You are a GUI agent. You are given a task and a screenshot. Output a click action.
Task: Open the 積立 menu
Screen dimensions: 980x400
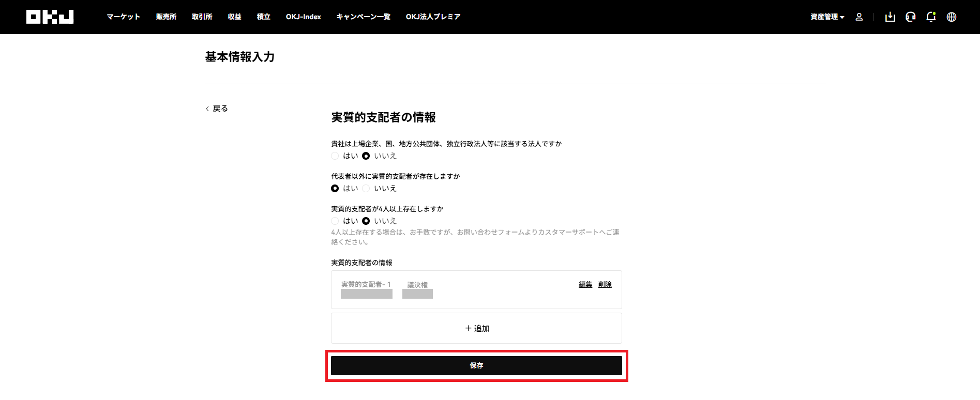[264, 17]
